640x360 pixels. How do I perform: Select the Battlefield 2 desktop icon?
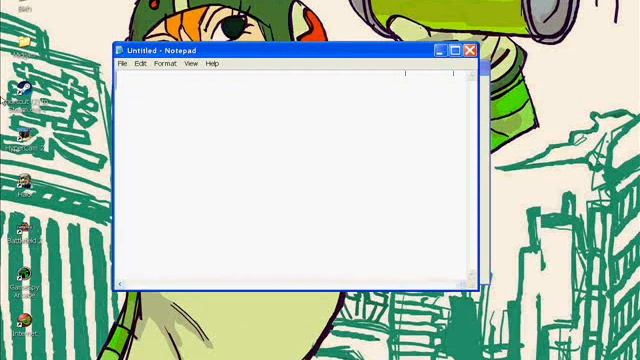pyautogui.click(x=24, y=229)
